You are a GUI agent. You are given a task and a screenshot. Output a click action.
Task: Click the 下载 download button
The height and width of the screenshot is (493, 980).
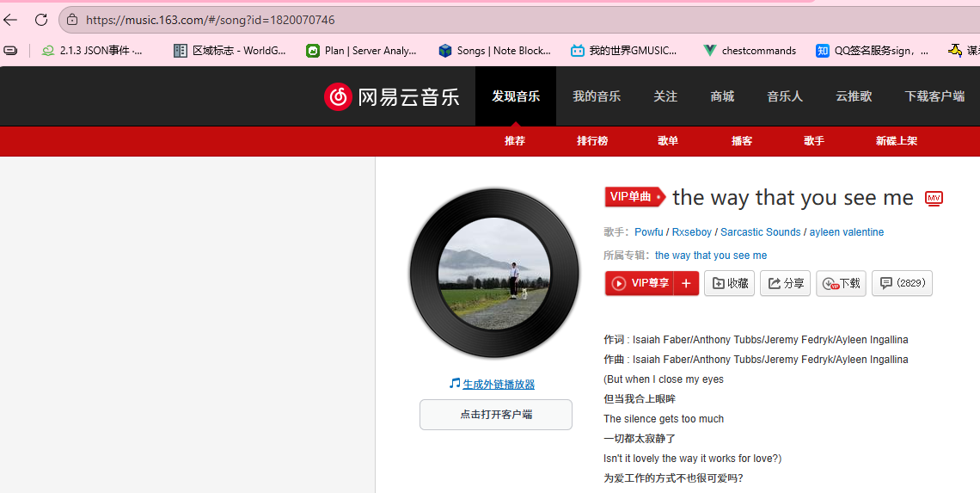[841, 284]
